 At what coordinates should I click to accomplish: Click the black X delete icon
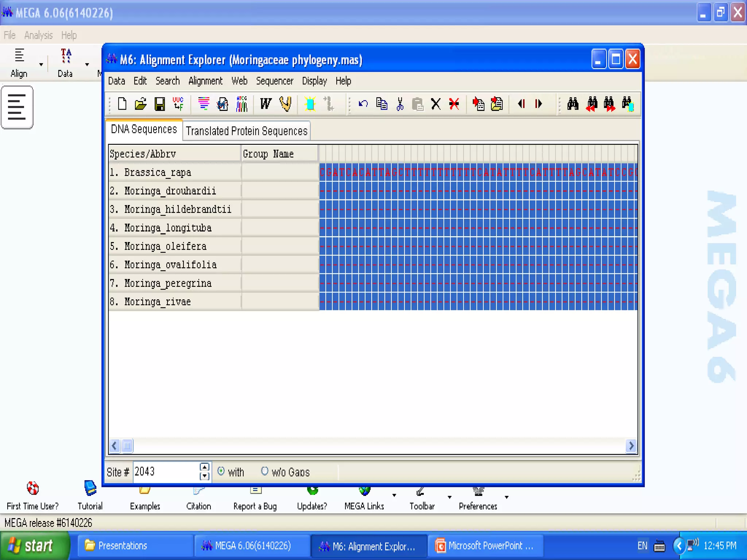436,104
